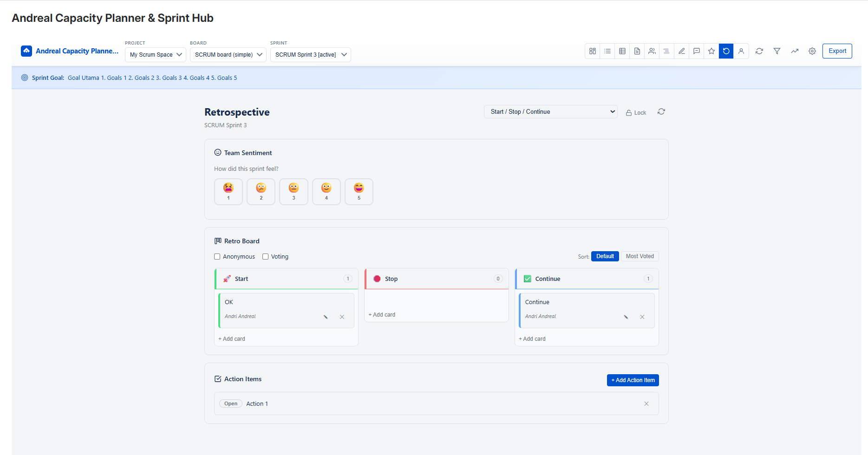Expand the SCRUM board (simple) dropdown
This screenshot has width=868, height=455.
(228, 55)
